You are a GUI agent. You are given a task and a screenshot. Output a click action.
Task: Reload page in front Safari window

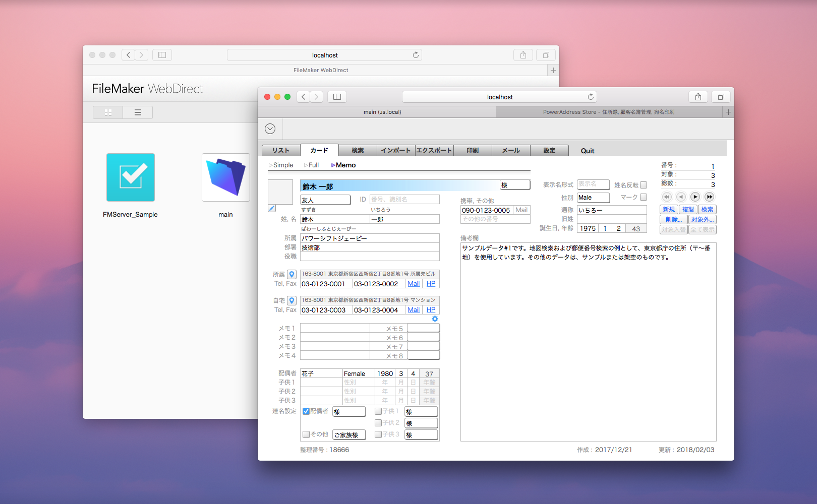(x=591, y=97)
